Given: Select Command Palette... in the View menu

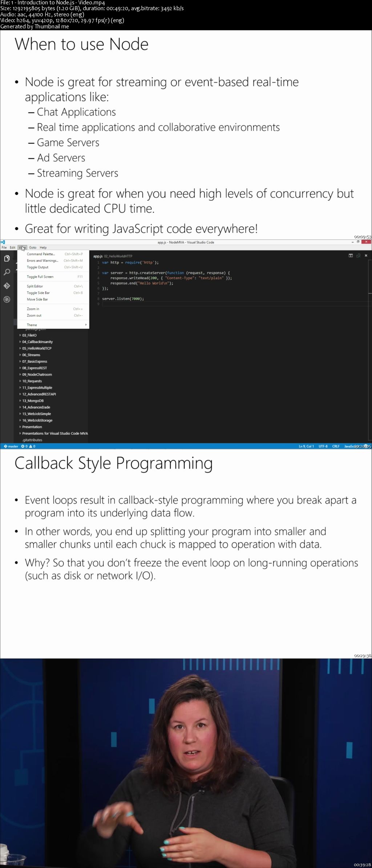Looking at the screenshot, I should tap(53, 254).
